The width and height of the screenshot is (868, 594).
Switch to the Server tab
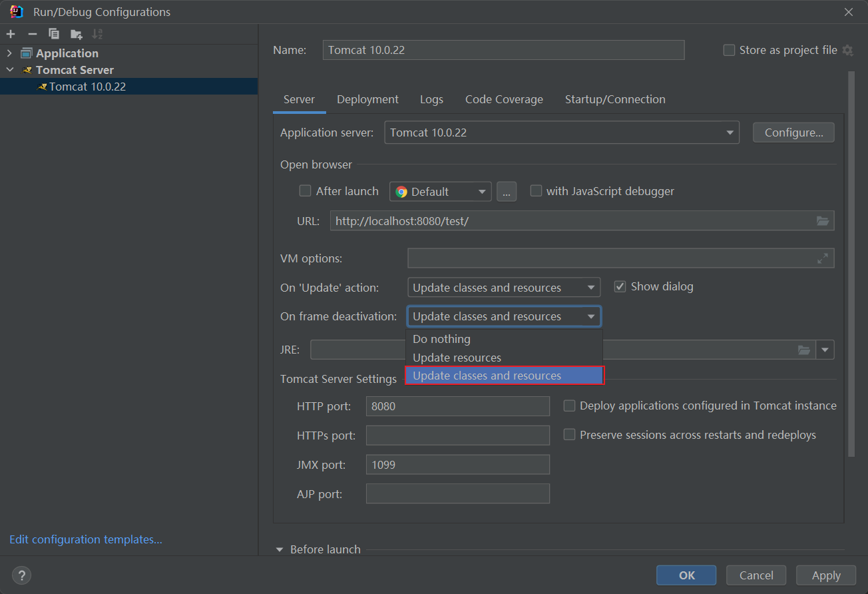(299, 99)
